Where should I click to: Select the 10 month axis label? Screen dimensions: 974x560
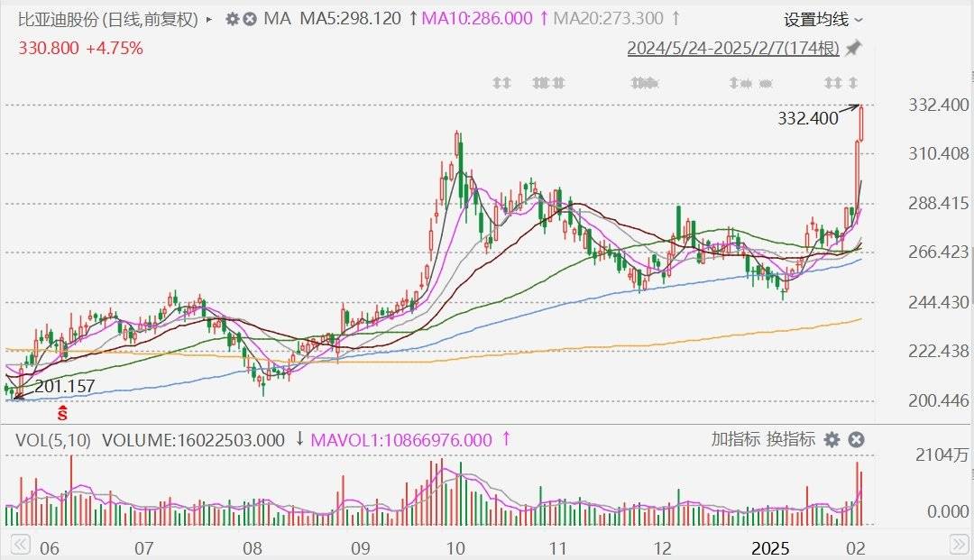click(455, 548)
